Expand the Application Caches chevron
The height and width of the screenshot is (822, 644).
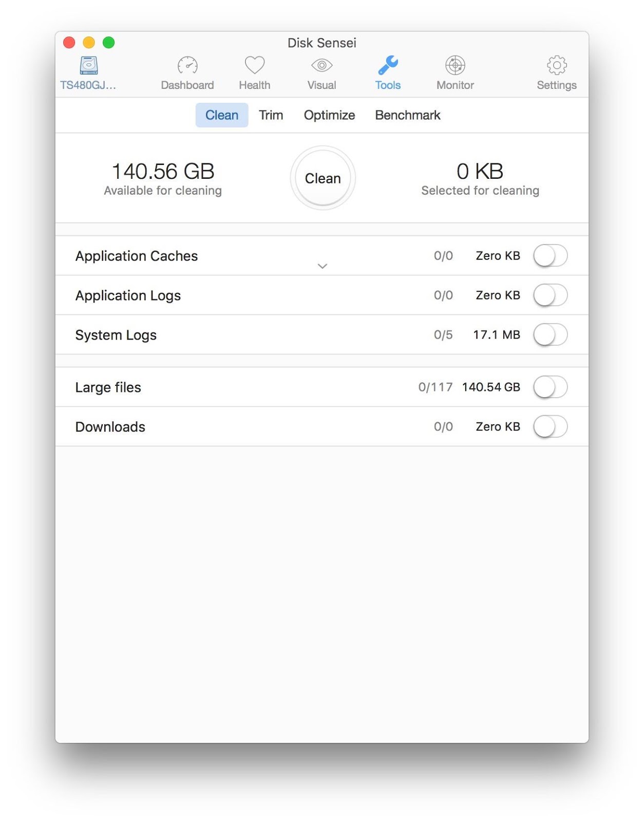322,266
